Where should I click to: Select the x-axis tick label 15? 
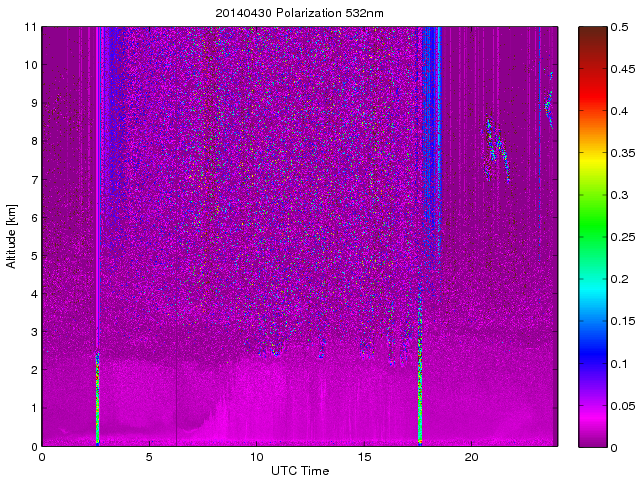(x=364, y=457)
